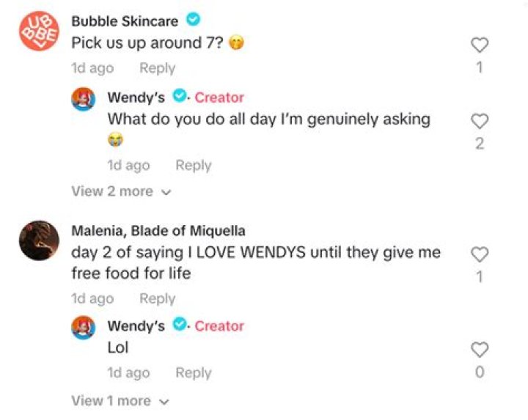Click verified badge on Wendy's first reply
The width and height of the screenshot is (528, 420).
180,97
